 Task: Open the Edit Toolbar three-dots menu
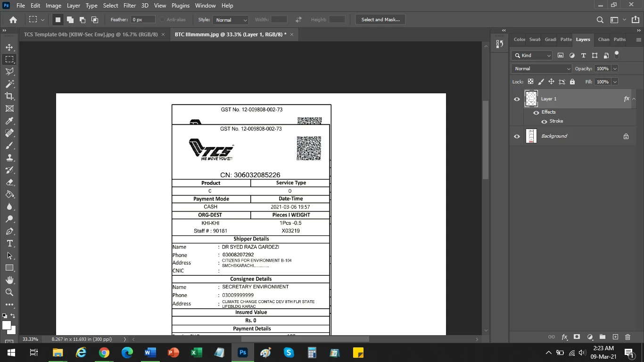click(9, 304)
